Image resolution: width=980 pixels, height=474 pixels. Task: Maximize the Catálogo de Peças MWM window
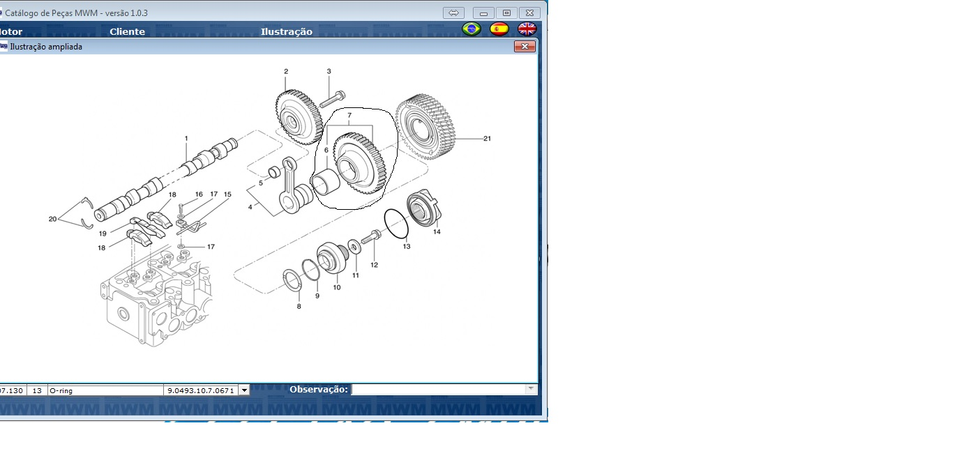pos(506,13)
